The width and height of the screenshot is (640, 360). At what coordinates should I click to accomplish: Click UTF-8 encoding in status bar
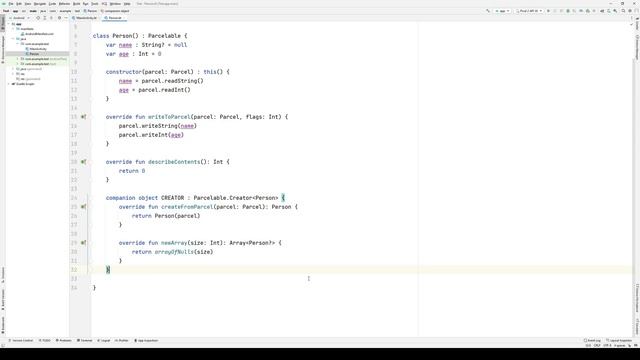pos(607,346)
